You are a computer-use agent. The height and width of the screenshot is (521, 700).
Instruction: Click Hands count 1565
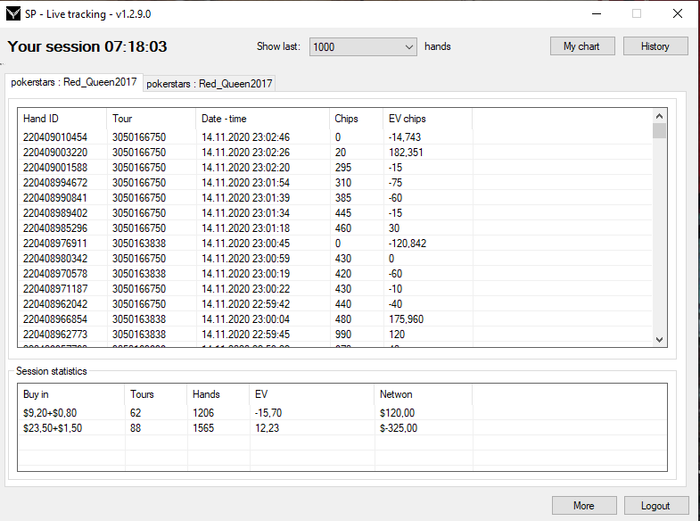203,428
